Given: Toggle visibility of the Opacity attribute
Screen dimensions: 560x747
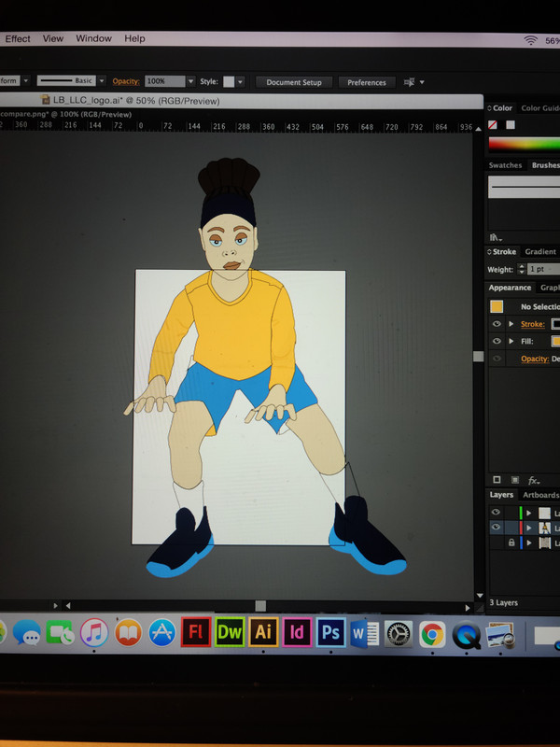Looking at the screenshot, I should pos(497,359).
